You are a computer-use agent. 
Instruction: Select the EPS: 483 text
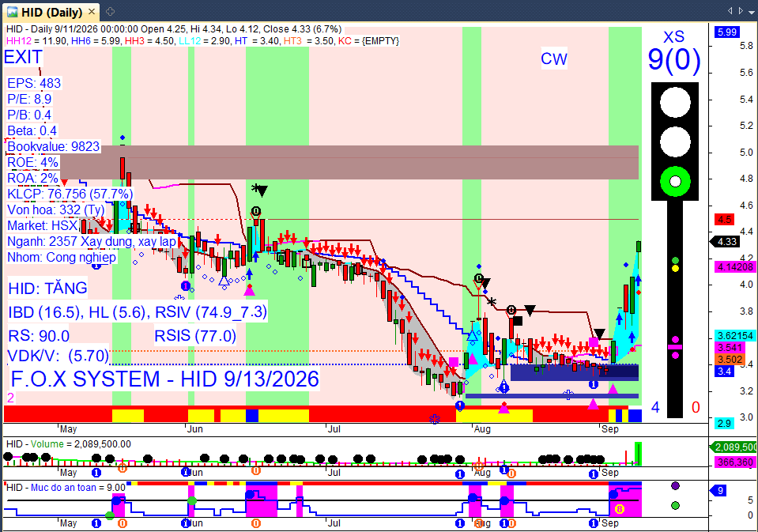34,83
